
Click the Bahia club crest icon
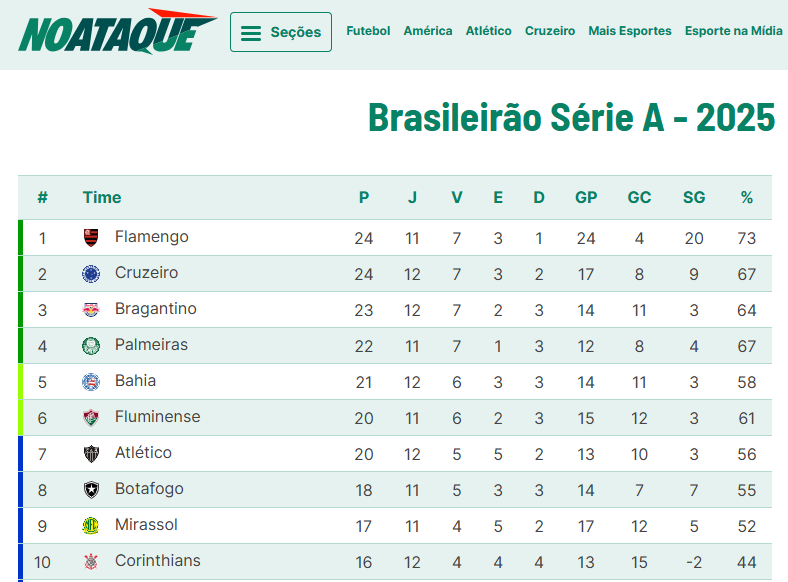(91, 382)
